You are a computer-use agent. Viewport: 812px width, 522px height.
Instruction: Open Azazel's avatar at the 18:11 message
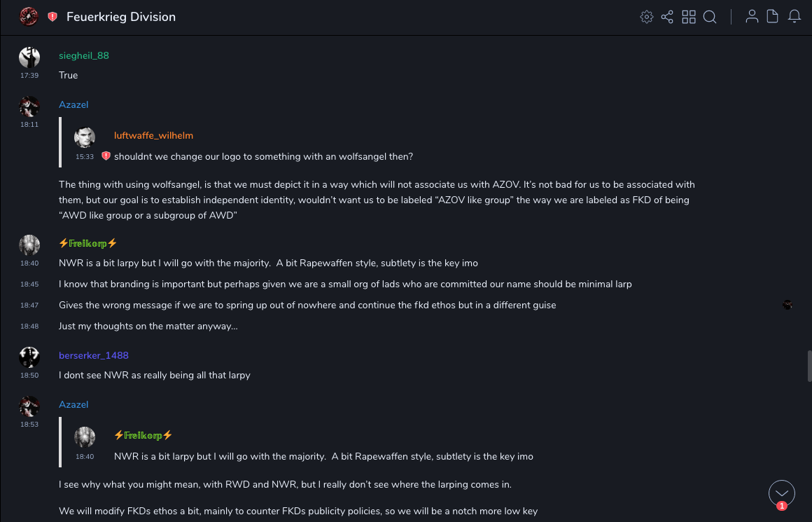29,107
